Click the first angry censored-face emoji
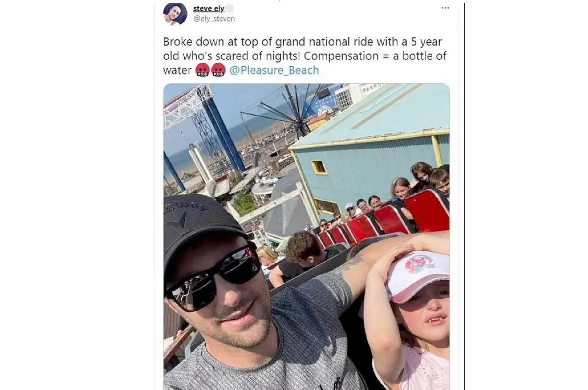Screen dimensions: 588x390 pyautogui.click(x=202, y=70)
